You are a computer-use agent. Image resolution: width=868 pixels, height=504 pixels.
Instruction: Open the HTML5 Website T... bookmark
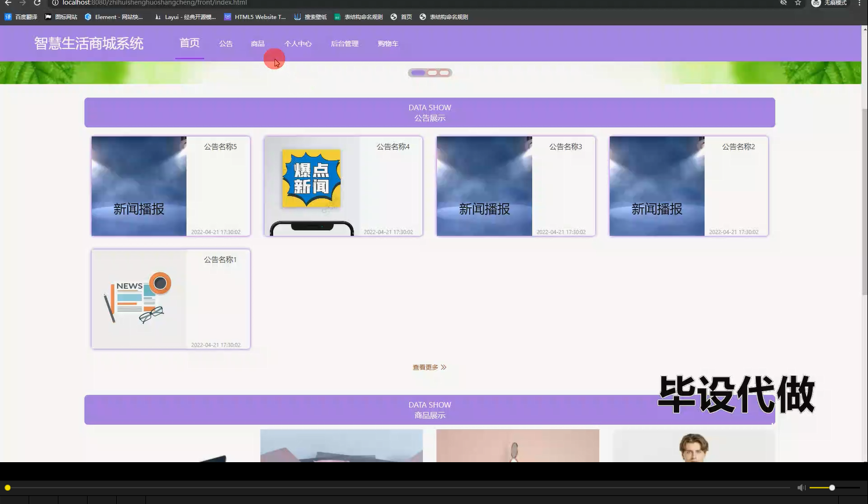(255, 17)
